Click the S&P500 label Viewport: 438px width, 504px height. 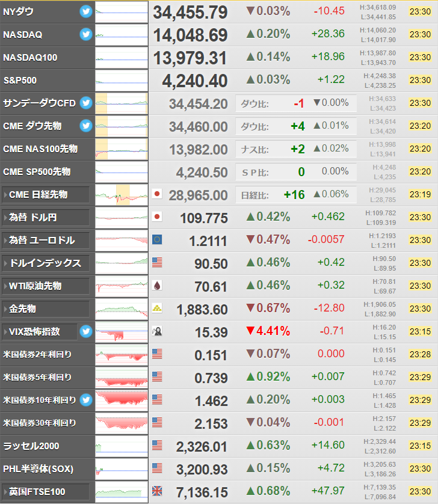click(x=20, y=81)
